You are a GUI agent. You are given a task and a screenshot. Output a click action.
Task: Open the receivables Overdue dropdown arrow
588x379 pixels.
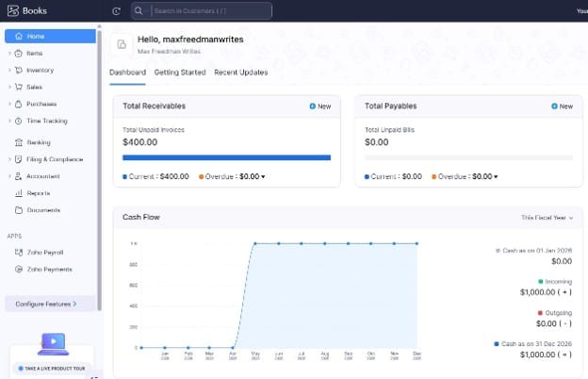coord(263,176)
